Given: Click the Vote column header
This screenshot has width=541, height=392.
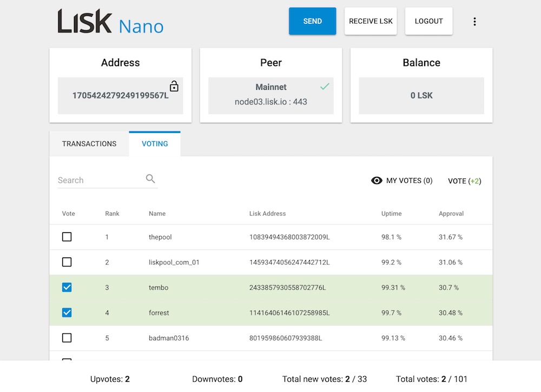Looking at the screenshot, I should pyautogui.click(x=68, y=214).
